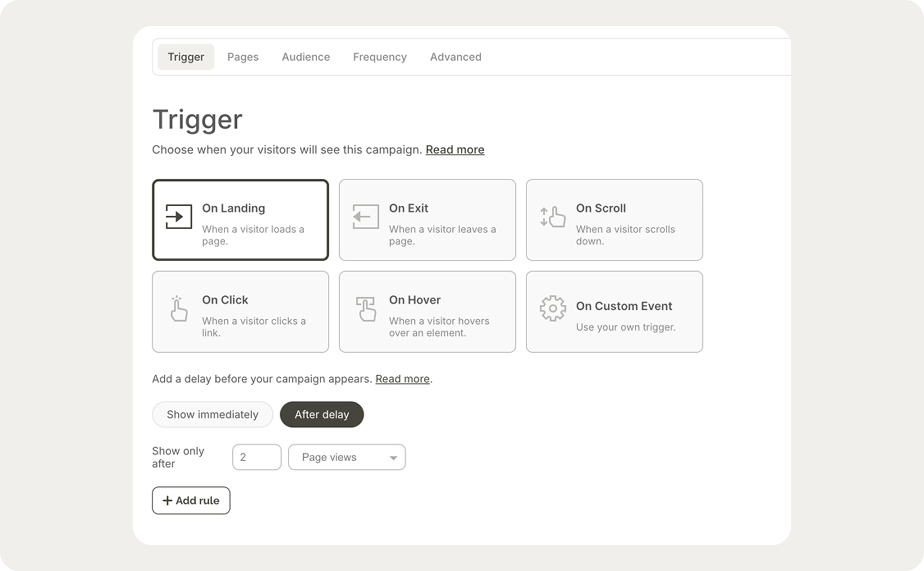Open the Advanced tab
This screenshot has height=571, width=924.
coord(456,57)
